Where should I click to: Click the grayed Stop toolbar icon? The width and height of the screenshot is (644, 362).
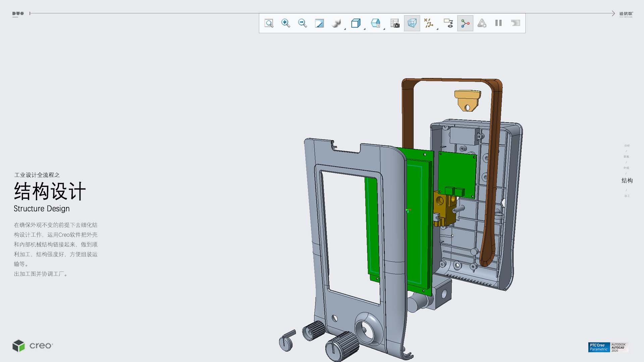[516, 23]
